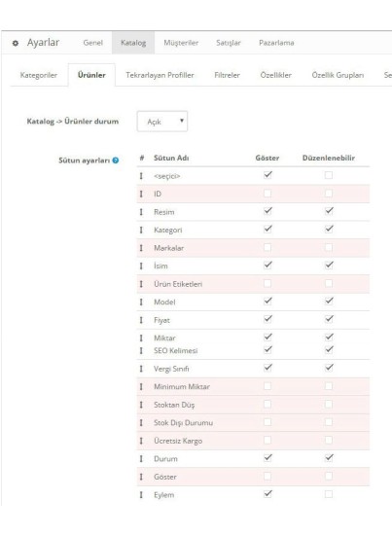The width and height of the screenshot is (392, 535).
Task: Toggle the Göster checkbox for Ücretsiz Kargo
Action: (x=267, y=440)
